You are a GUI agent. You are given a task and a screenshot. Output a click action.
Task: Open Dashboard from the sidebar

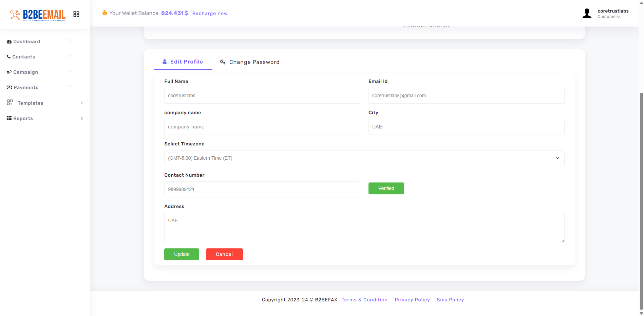click(26, 41)
